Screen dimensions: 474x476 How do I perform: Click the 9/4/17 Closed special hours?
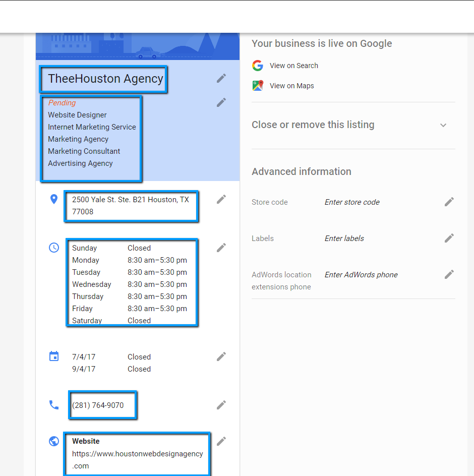[111, 369]
